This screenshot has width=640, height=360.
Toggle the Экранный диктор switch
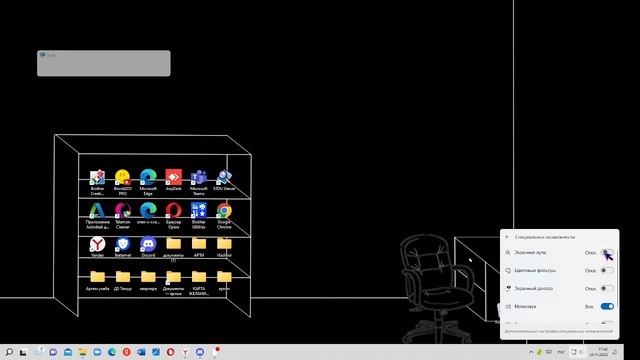pyautogui.click(x=607, y=289)
